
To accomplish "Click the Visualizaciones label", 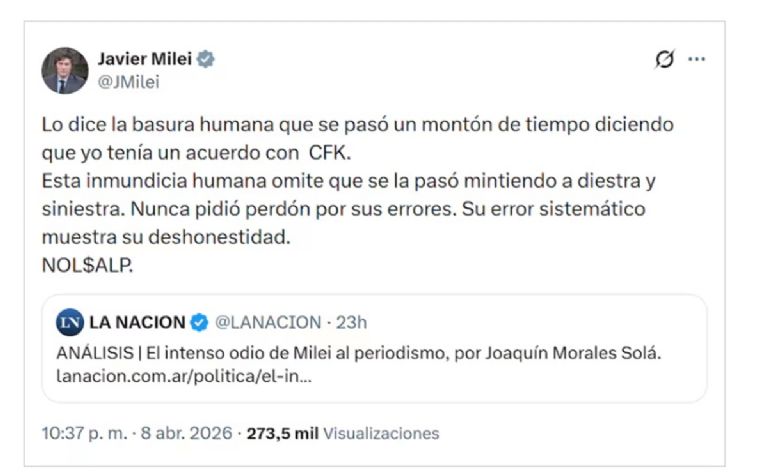I will pyautogui.click(x=381, y=433).
